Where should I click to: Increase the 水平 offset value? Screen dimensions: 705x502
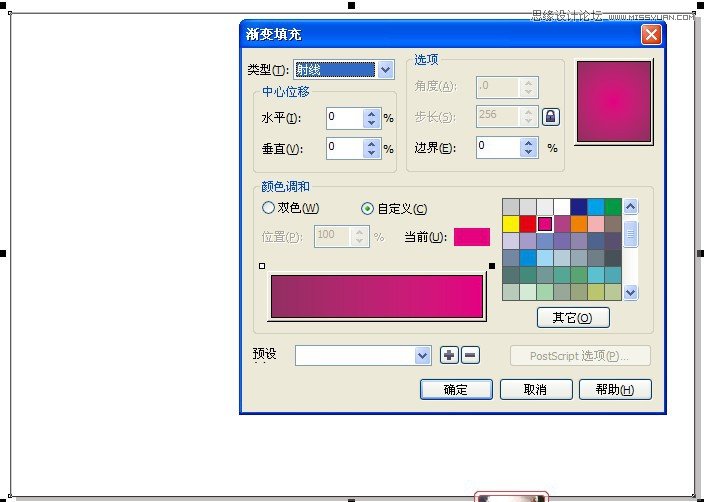tap(371, 114)
